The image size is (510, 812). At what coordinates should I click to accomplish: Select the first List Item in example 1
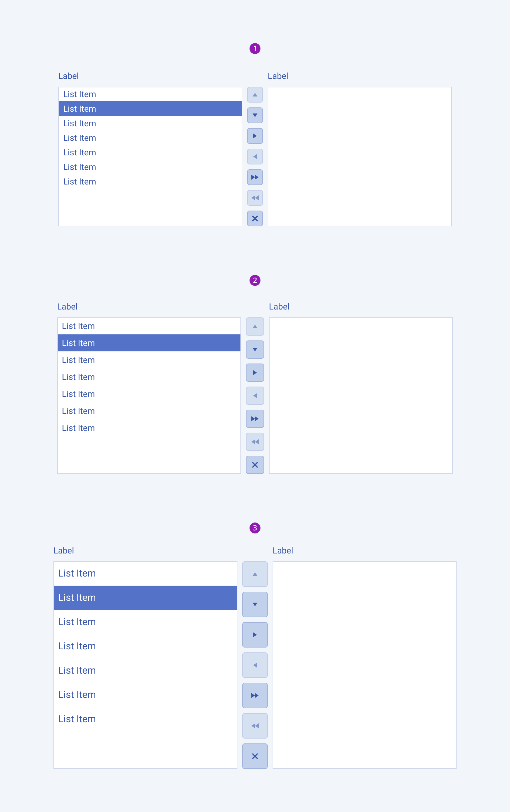point(80,94)
